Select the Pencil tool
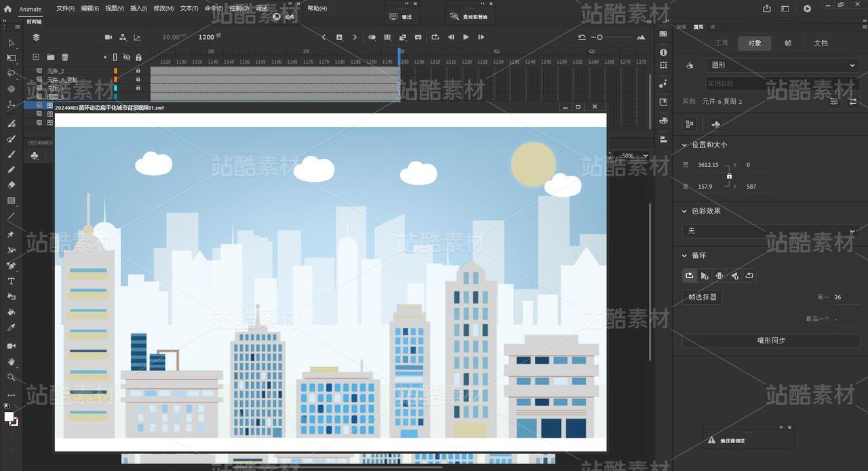Screen dimensions: 868x471 click(x=11, y=170)
